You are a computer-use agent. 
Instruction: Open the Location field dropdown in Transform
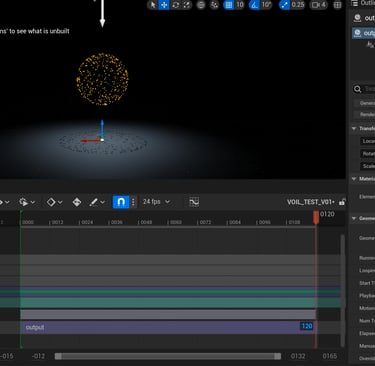tap(368, 141)
